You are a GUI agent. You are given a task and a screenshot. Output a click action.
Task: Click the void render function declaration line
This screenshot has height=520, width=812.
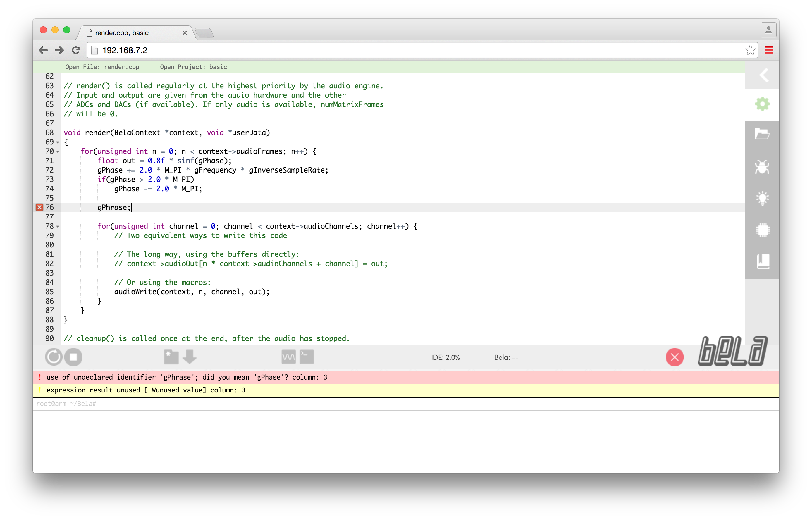point(167,133)
